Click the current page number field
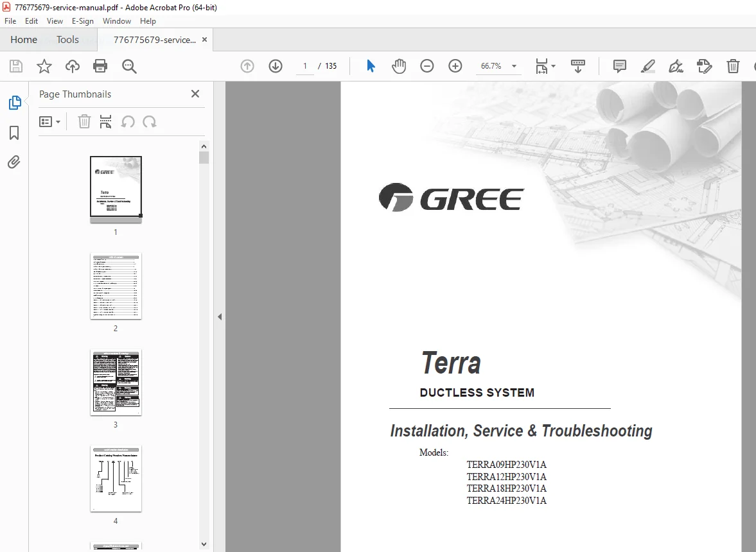 coord(304,66)
